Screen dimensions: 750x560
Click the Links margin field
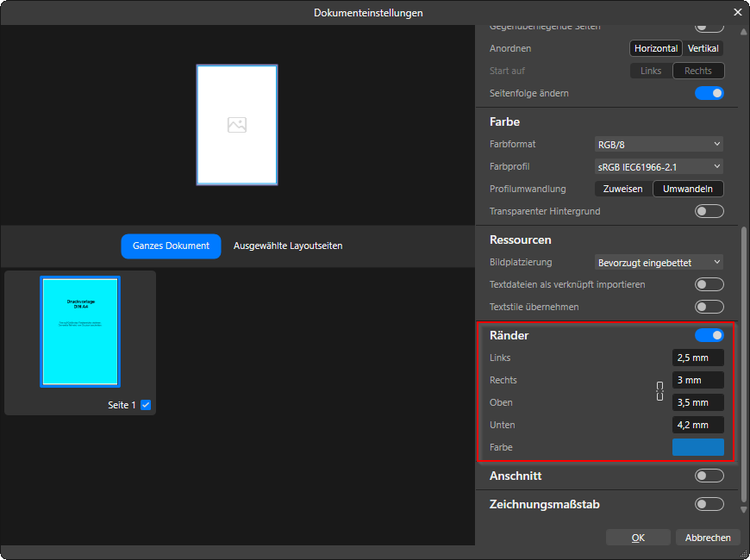[x=698, y=358]
